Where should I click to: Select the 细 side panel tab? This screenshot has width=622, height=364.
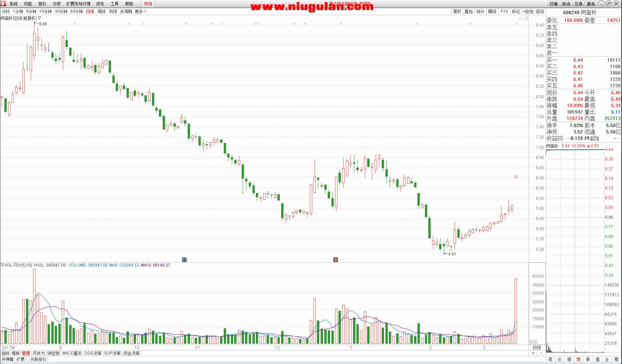[x=569, y=359]
